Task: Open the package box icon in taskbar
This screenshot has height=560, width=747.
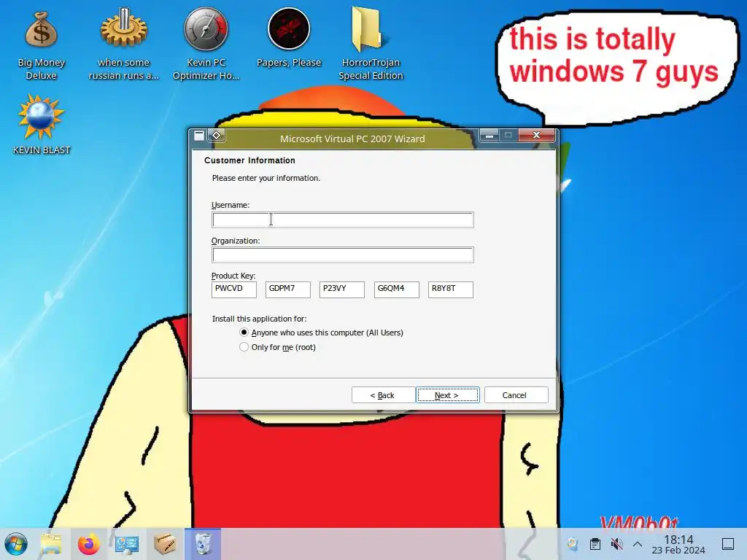Action: [x=165, y=544]
